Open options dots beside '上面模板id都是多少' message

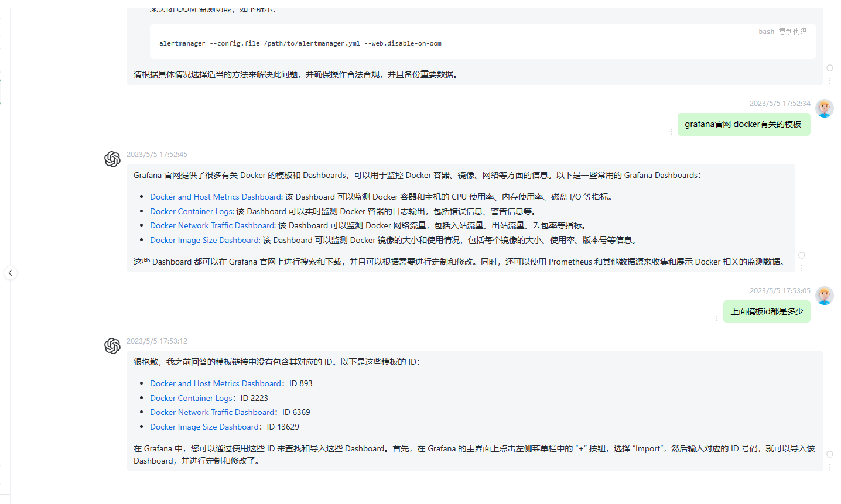[717, 318]
